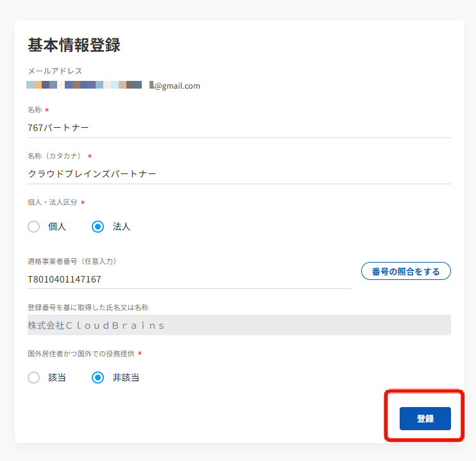
Task: Click the 登録番号を基に取得した氏名又は名称 label
Action: coord(88,308)
